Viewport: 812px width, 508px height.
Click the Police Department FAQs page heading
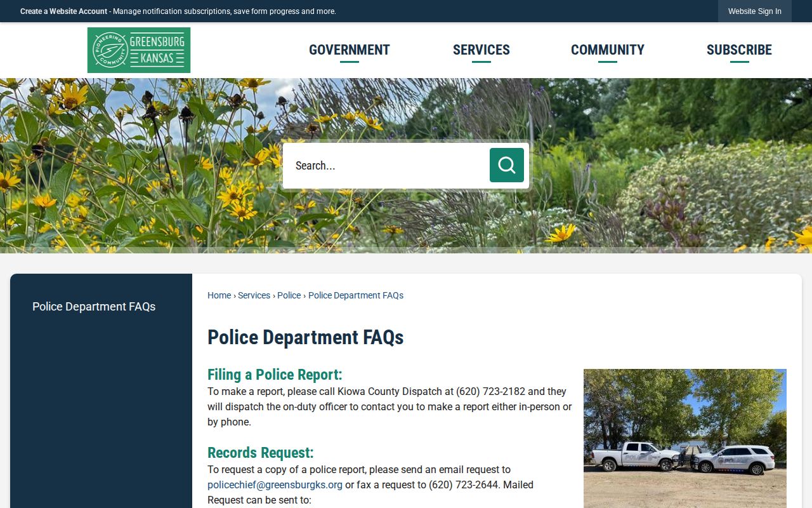tap(306, 337)
